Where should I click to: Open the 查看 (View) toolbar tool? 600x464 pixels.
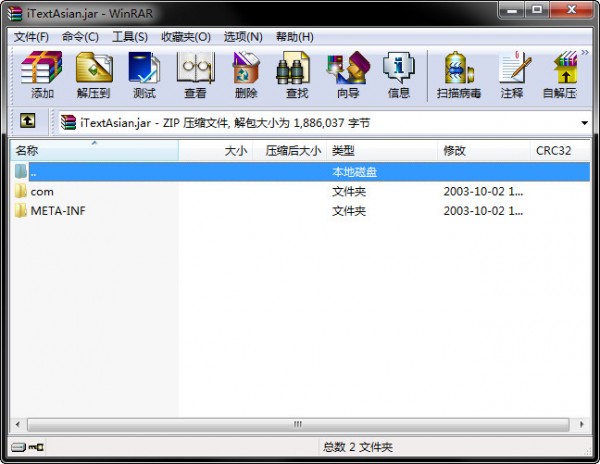(x=195, y=75)
